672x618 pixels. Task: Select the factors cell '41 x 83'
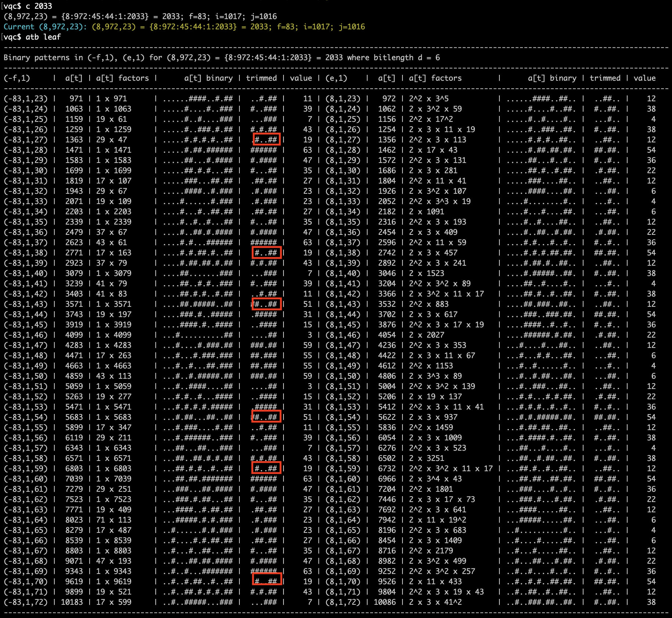[x=112, y=294]
